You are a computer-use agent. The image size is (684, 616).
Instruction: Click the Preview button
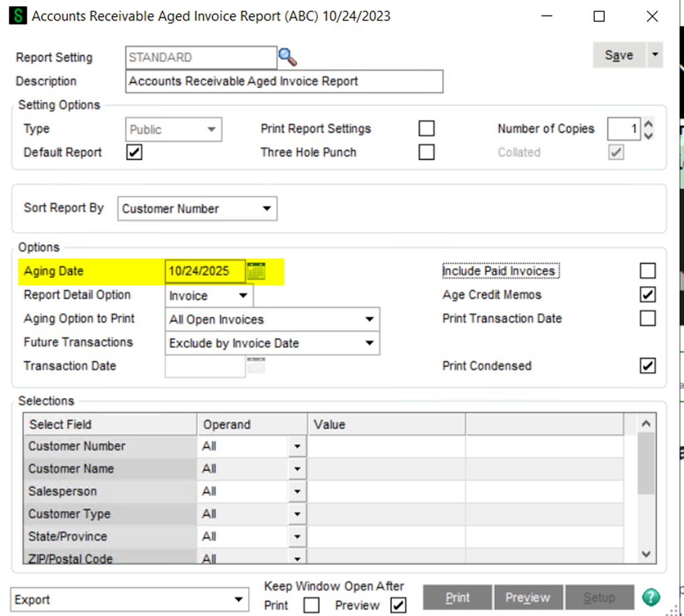click(x=528, y=597)
